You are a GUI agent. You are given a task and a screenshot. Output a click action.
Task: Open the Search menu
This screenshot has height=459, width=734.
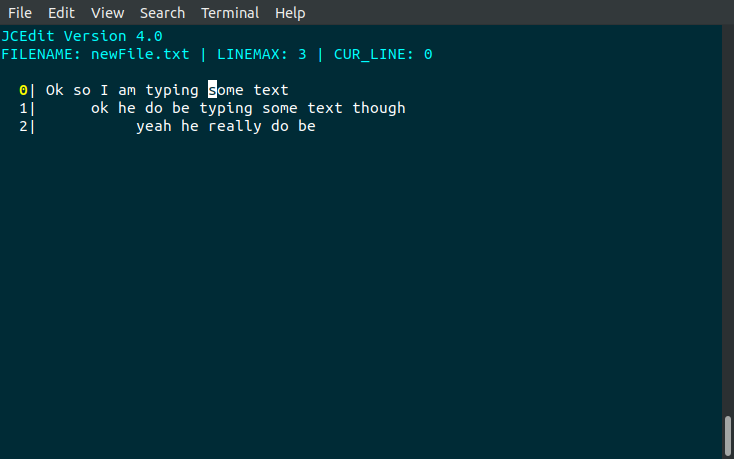click(162, 13)
